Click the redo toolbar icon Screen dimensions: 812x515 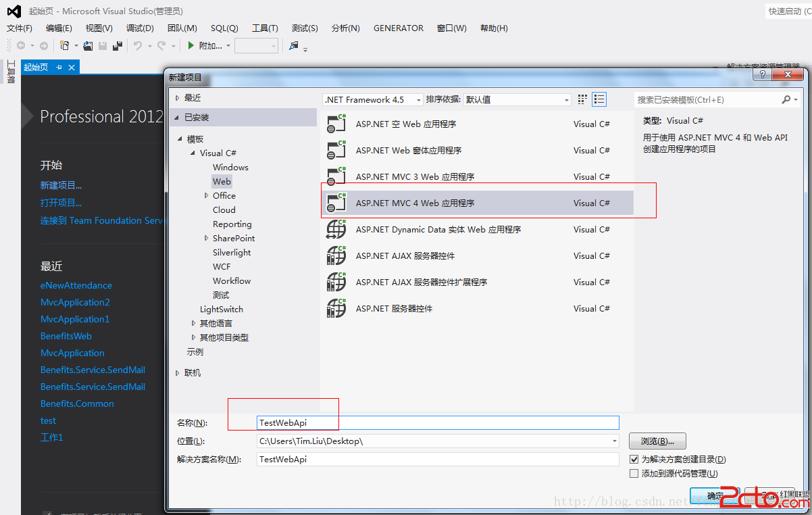[161, 46]
